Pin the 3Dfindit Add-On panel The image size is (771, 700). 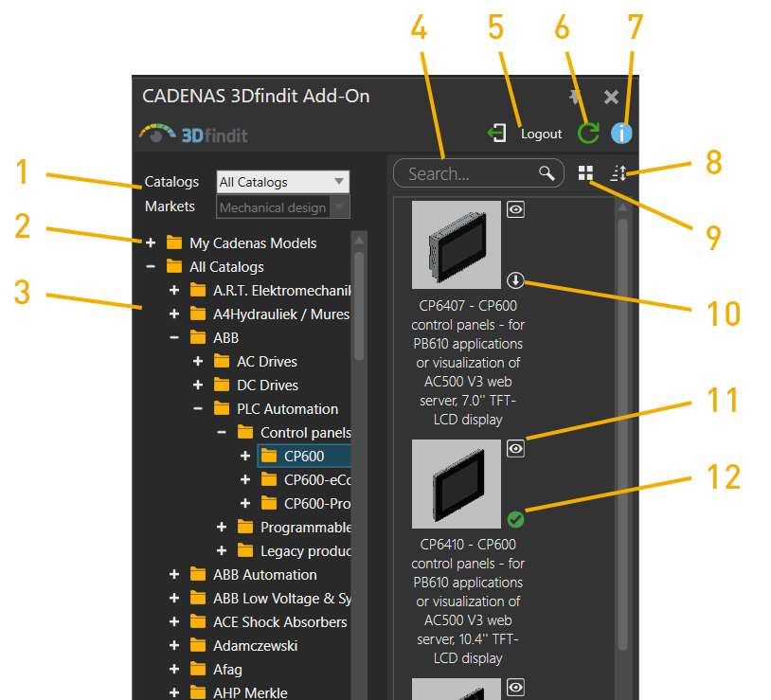tap(575, 97)
